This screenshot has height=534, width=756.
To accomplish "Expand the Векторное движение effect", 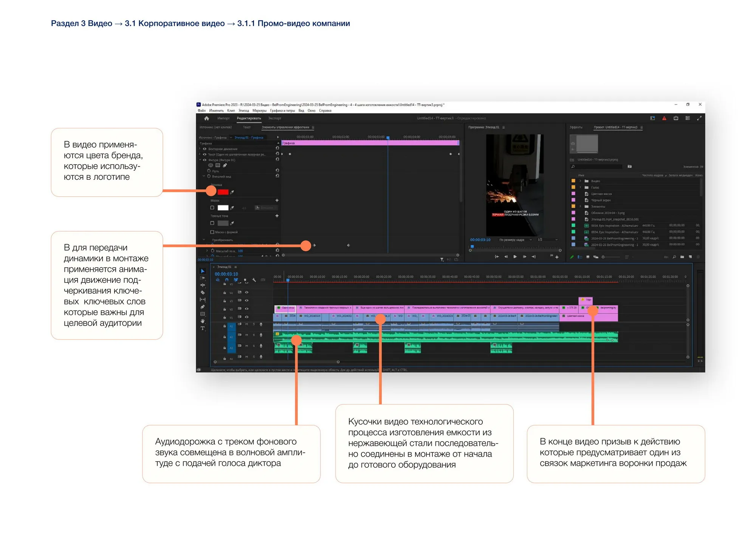I will coord(200,149).
